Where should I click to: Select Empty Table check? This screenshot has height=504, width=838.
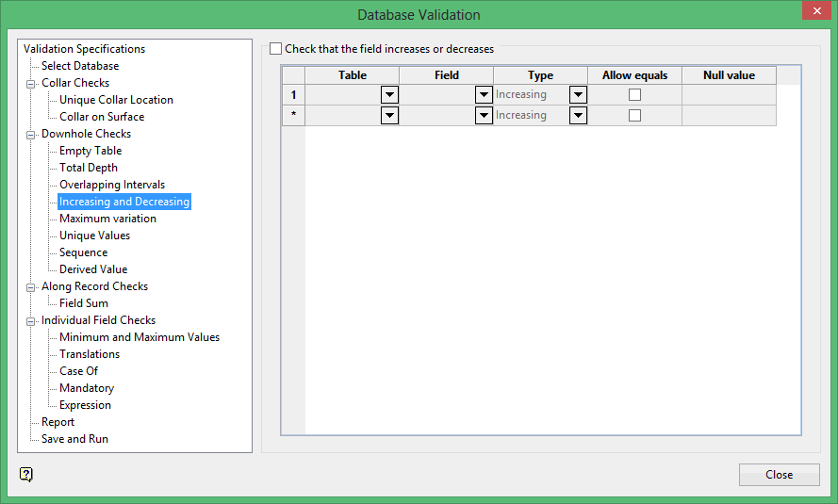pyautogui.click(x=90, y=151)
